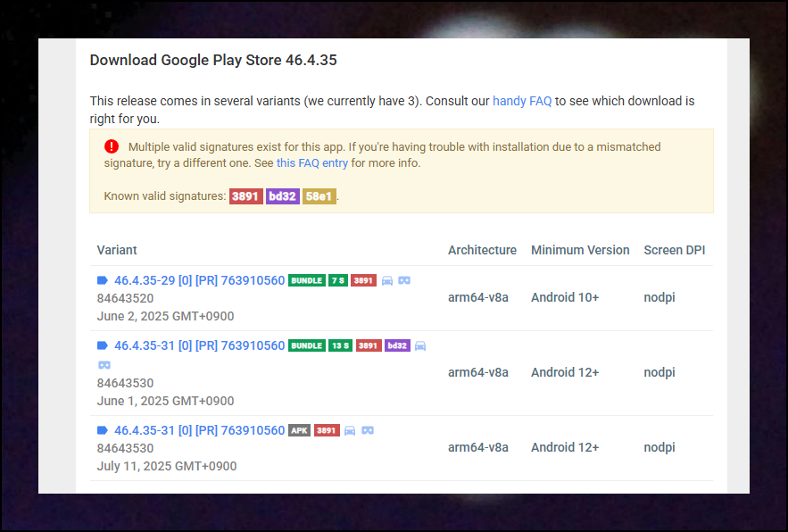The image size is (788, 532).
Task: Click the 3891 badge on the APK variant
Action: coord(327,430)
